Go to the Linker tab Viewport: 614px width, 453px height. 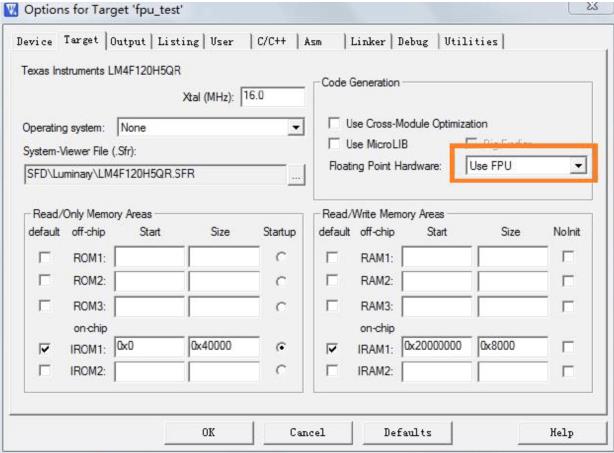368,41
